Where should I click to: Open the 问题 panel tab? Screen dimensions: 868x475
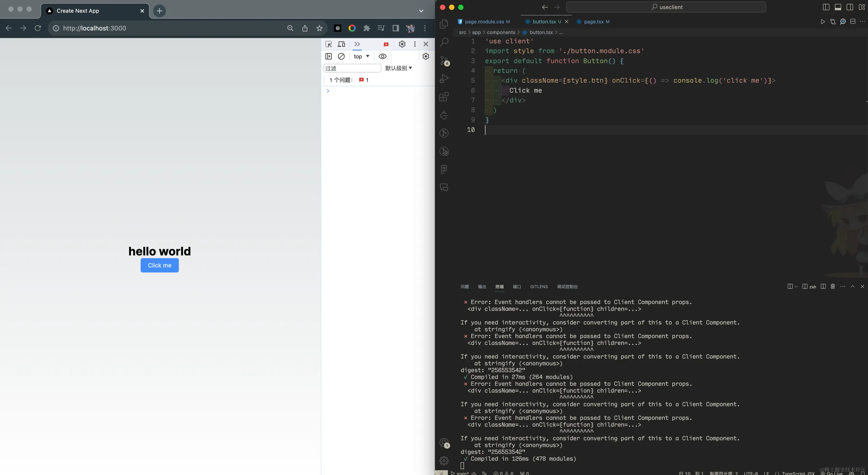pyautogui.click(x=464, y=287)
